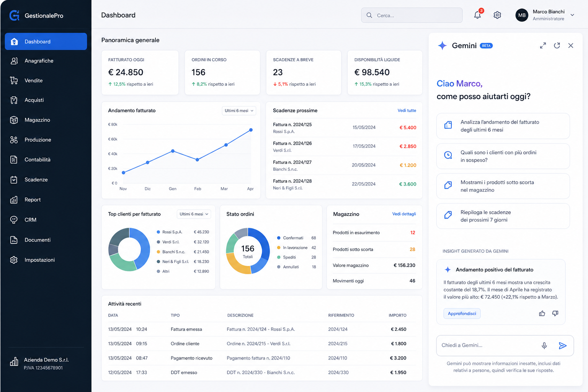
Task: Open the notifications bell
Action: coord(477,15)
